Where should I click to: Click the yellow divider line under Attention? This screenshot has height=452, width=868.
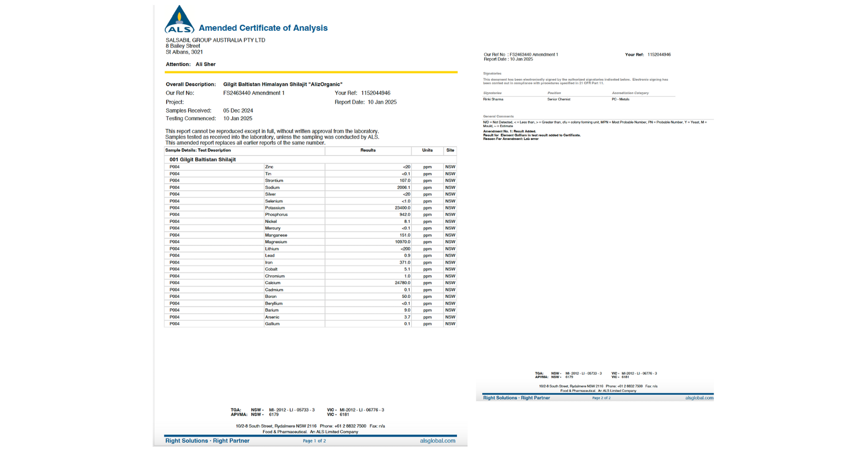click(x=311, y=72)
